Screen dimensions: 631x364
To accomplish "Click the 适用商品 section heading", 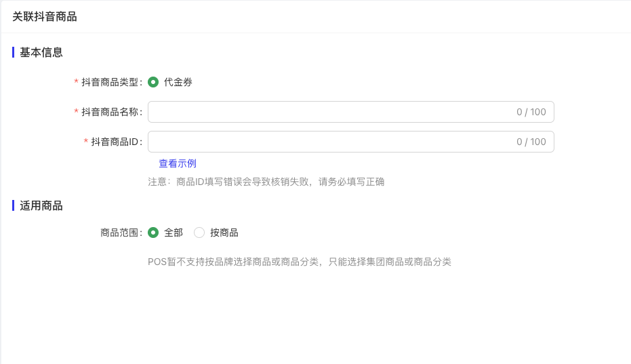I will pyautogui.click(x=41, y=206).
